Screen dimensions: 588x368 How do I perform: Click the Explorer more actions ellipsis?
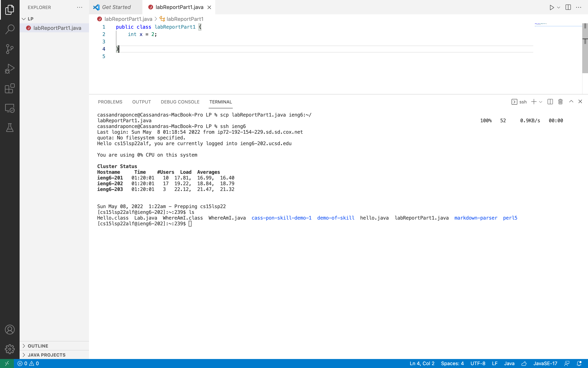(x=79, y=7)
